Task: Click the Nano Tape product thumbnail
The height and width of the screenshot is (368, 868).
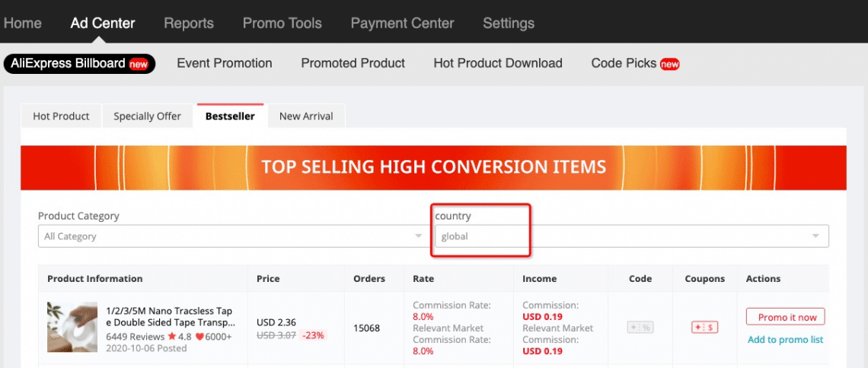Action: pyautogui.click(x=72, y=327)
